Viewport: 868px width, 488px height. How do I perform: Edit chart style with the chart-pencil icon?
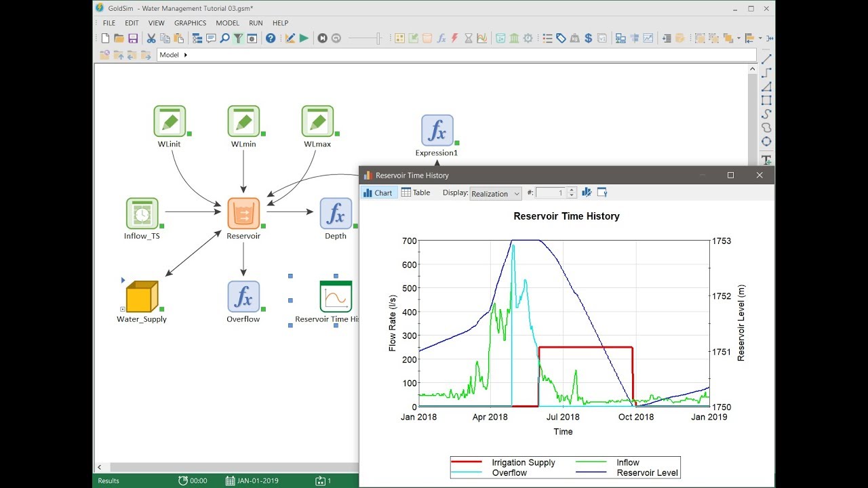pos(587,192)
